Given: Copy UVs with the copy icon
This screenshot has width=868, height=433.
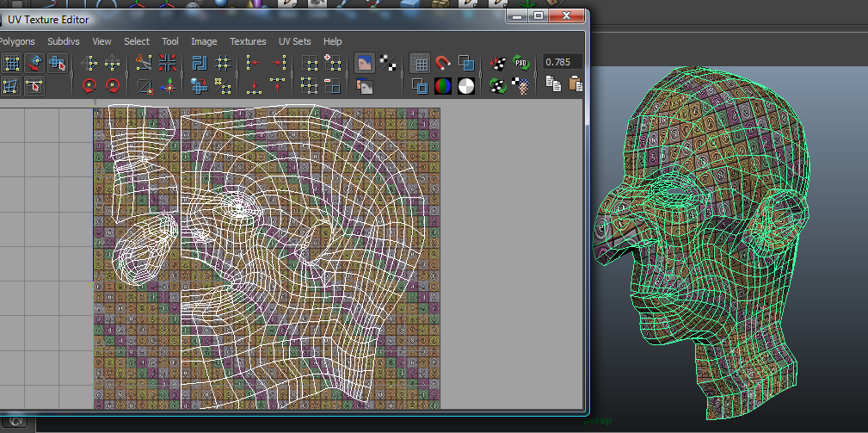Looking at the screenshot, I should [x=553, y=84].
